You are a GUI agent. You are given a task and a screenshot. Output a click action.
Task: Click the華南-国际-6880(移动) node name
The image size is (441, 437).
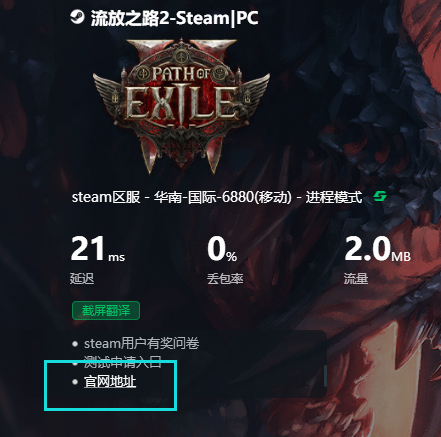pos(223,197)
